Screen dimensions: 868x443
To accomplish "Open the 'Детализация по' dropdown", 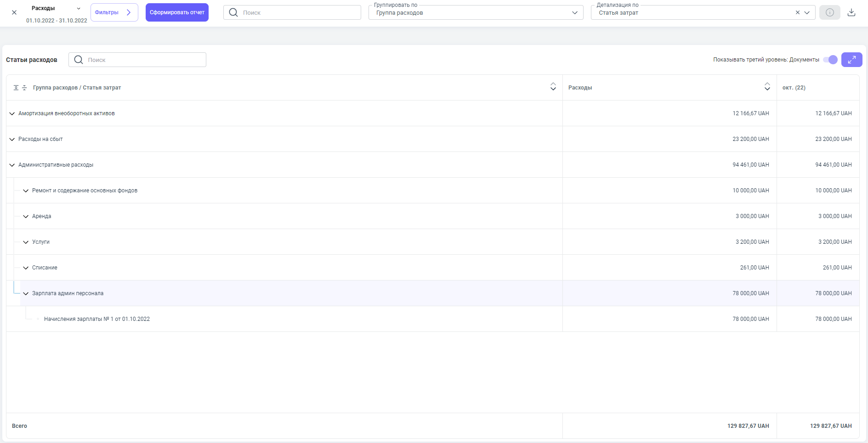I will [807, 13].
